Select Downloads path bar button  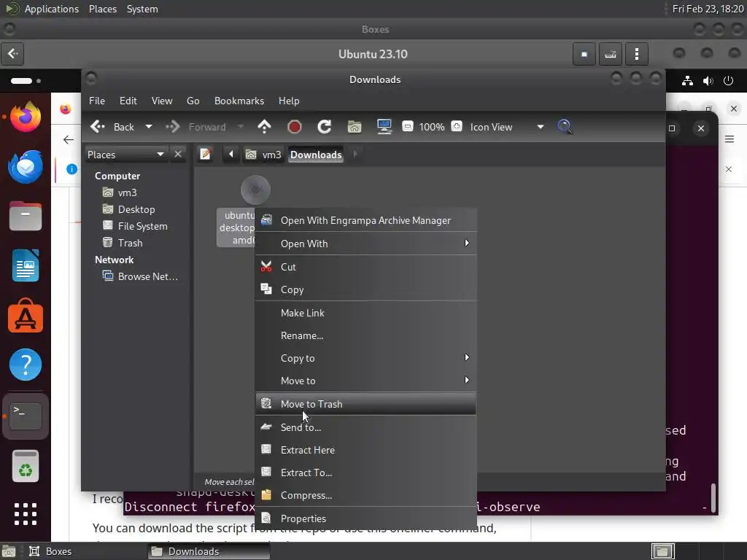[x=316, y=155]
